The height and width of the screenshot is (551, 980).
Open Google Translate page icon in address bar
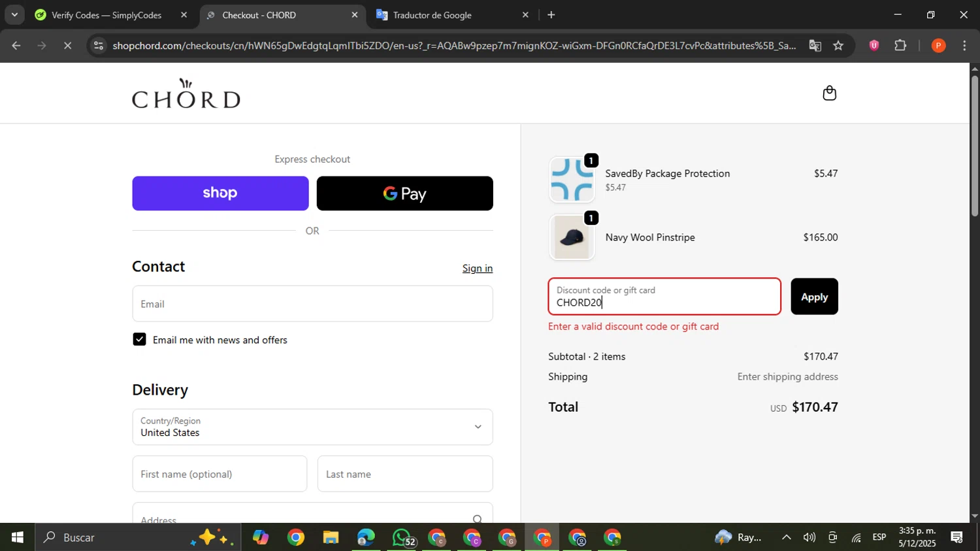click(x=815, y=45)
